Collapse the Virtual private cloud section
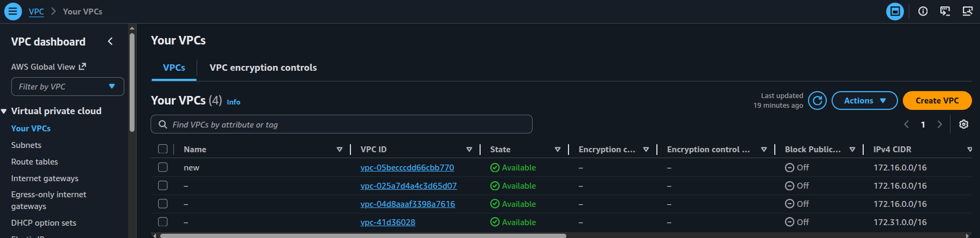The image size is (980, 238). 4,111
